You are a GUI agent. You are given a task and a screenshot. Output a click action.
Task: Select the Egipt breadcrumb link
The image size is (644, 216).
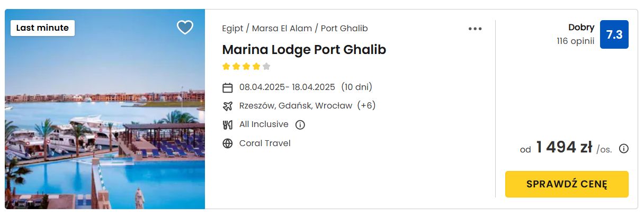232,29
